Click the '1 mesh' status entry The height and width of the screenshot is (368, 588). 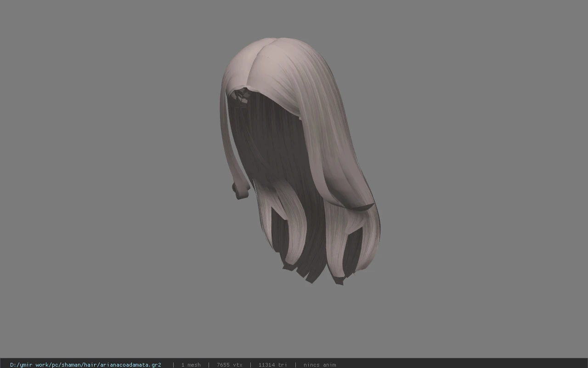(x=191, y=365)
